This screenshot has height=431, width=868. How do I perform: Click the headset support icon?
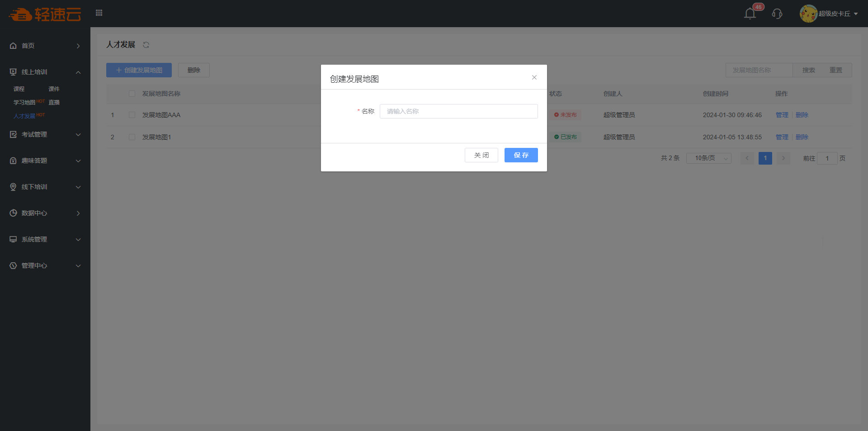[x=777, y=14]
